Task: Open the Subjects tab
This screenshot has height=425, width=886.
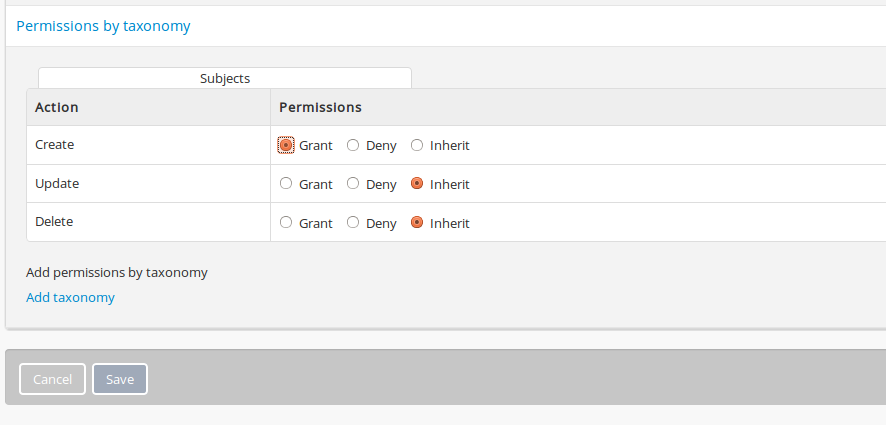Action: pyautogui.click(x=225, y=78)
